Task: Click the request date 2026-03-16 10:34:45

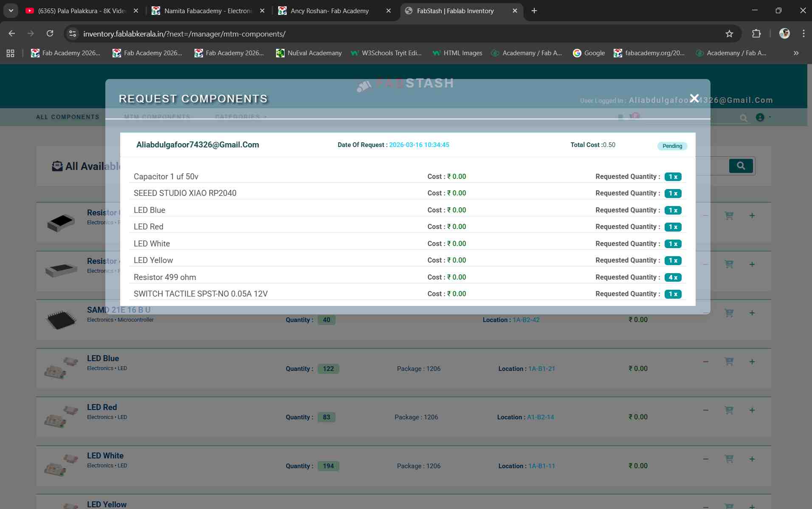Action: (x=419, y=145)
